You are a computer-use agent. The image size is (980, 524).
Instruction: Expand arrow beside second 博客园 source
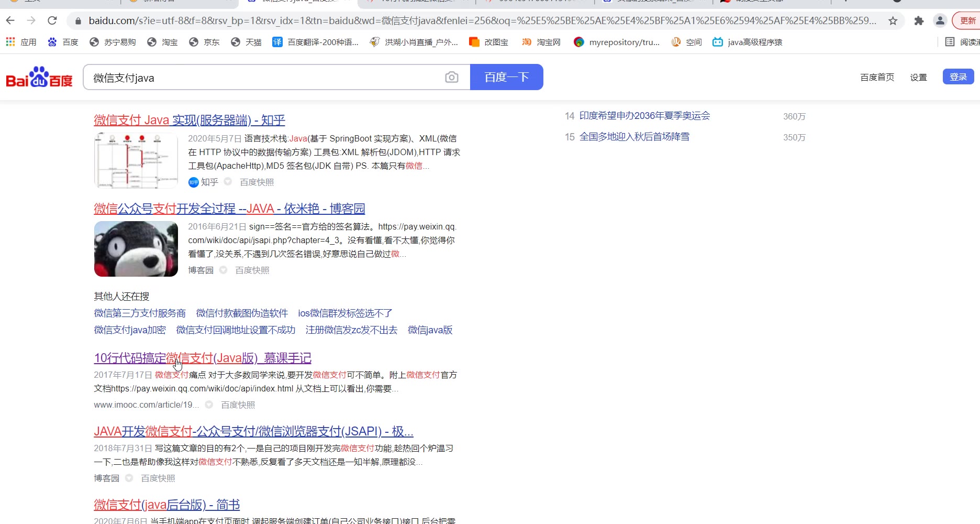pyautogui.click(x=129, y=478)
